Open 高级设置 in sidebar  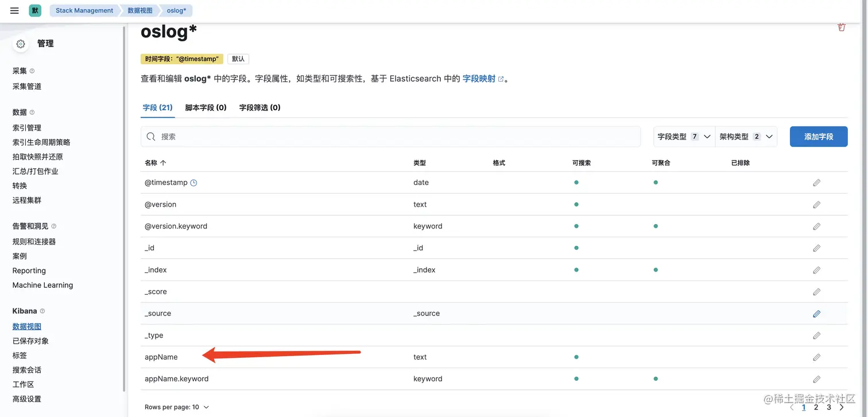tap(27, 399)
